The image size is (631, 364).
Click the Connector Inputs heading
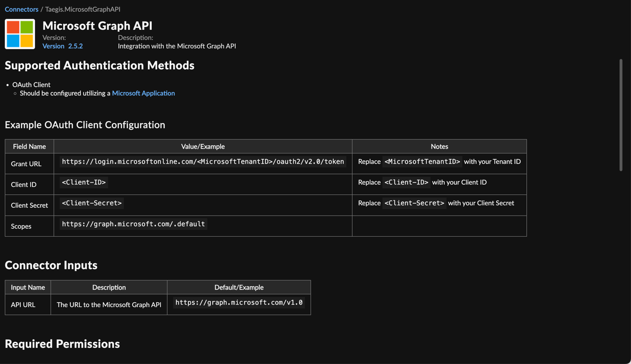51,265
